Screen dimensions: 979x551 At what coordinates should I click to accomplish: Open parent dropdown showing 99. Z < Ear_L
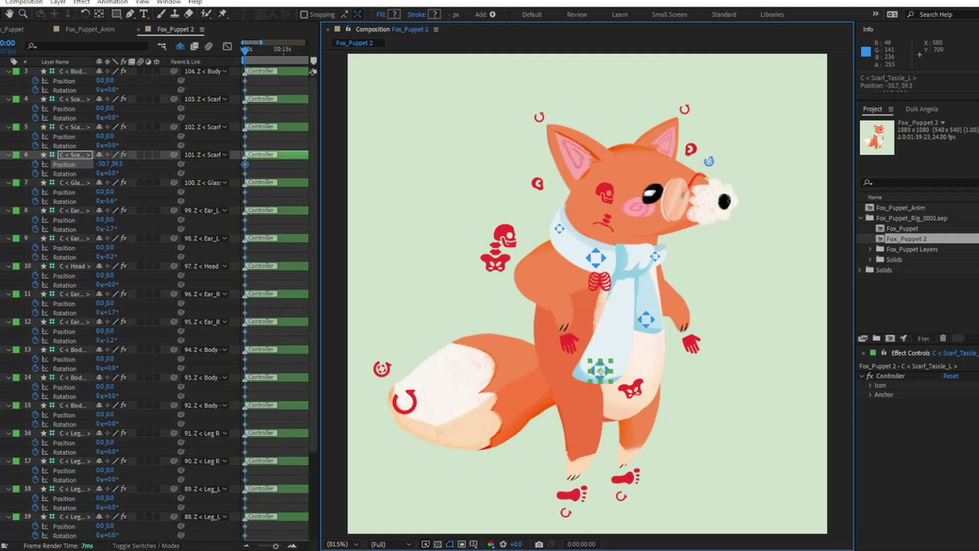click(x=205, y=210)
